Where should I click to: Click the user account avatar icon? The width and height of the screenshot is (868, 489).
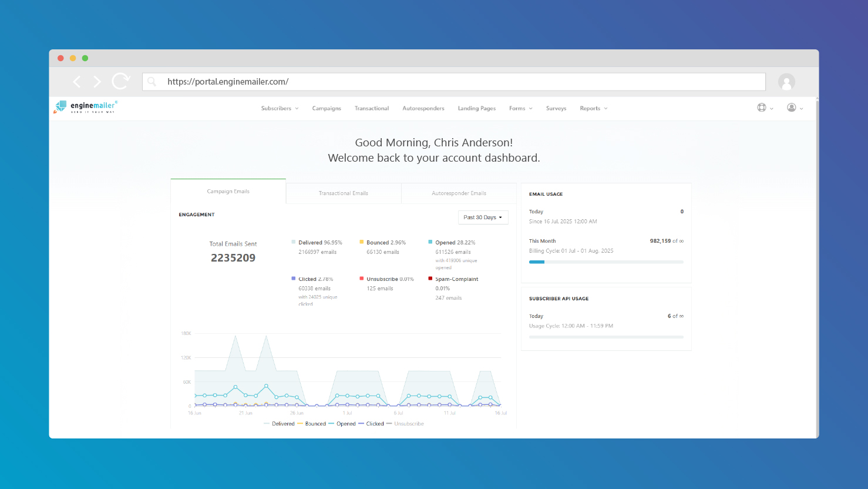pyautogui.click(x=792, y=108)
